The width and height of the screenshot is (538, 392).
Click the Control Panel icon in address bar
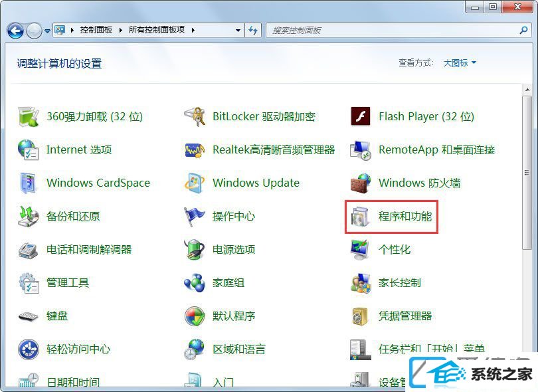pyautogui.click(x=60, y=30)
